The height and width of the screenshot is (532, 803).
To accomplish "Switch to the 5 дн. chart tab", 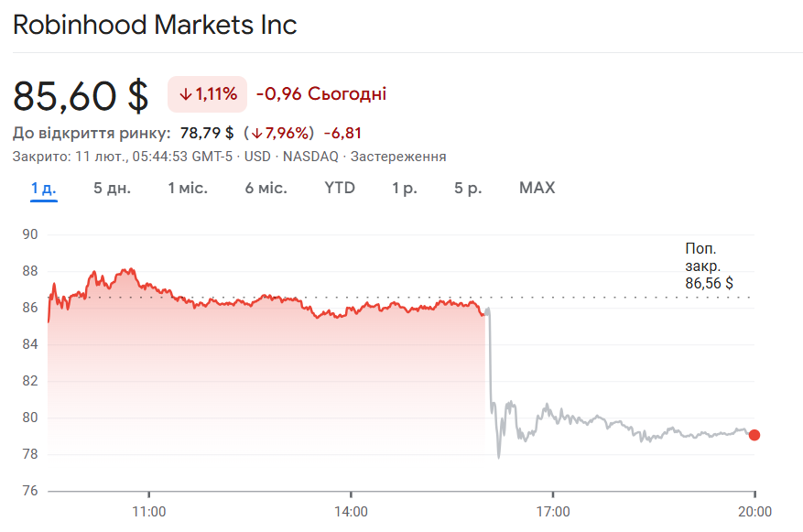I will click(112, 189).
